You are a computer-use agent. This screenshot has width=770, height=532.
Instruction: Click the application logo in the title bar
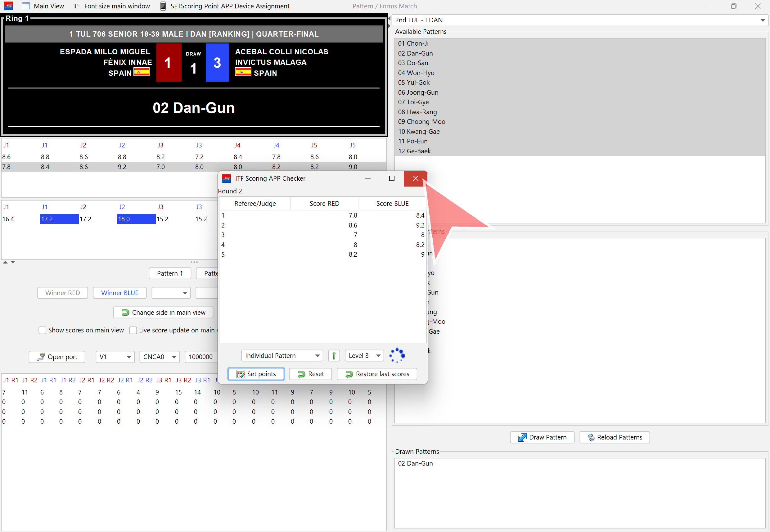8,6
